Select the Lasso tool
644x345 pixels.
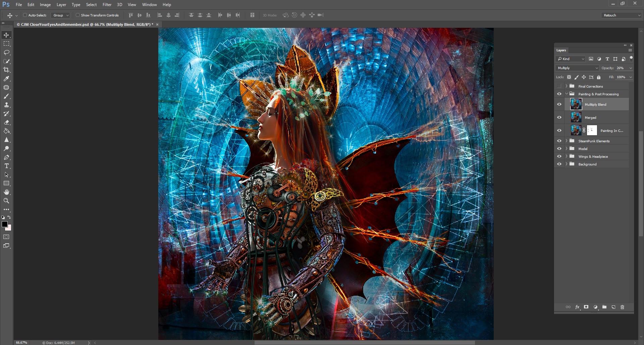point(6,52)
